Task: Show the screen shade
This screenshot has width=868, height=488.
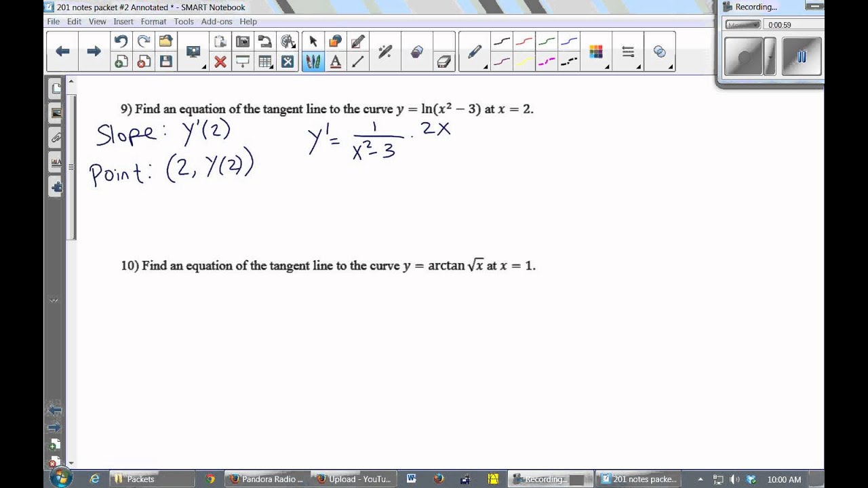Action: click(x=242, y=62)
